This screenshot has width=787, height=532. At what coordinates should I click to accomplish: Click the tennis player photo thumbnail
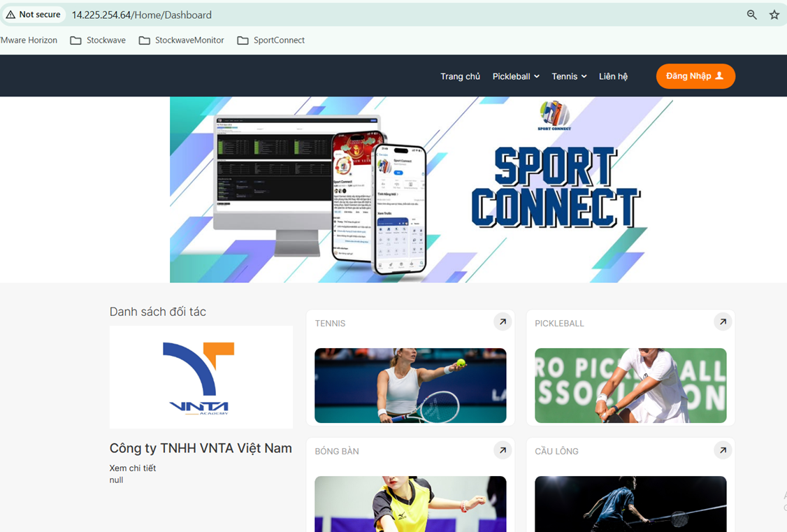(x=410, y=385)
